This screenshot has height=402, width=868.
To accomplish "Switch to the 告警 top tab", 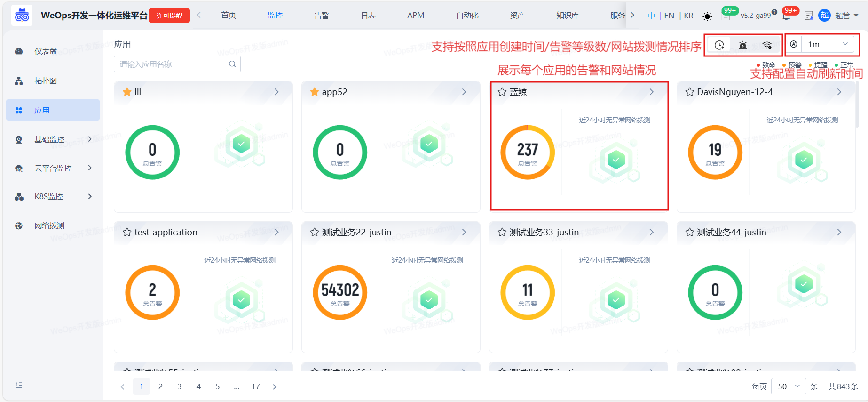I will click(322, 16).
